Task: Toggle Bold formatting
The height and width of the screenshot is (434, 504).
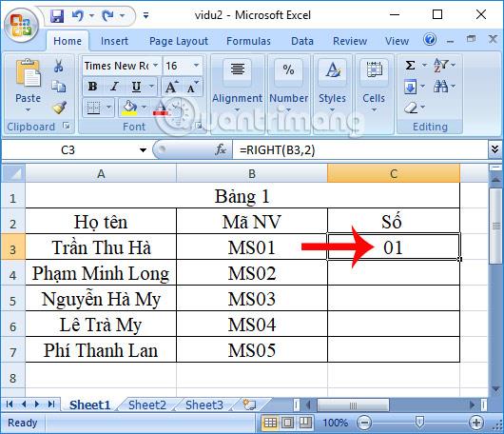Action: click(x=92, y=87)
